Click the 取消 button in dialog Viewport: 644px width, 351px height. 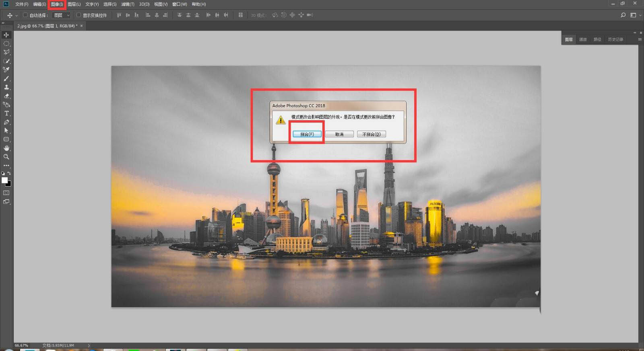point(339,134)
